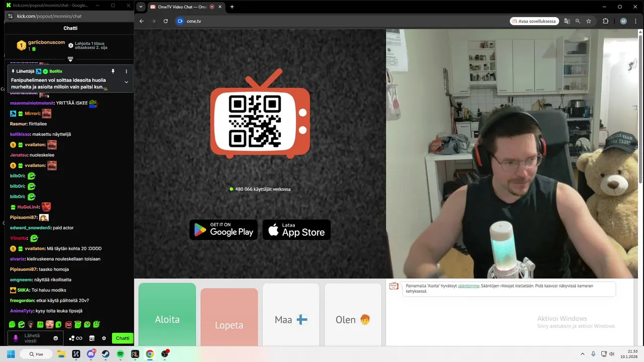Click username alvariz in chat
The width and height of the screenshot is (644, 362).
(17, 259)
